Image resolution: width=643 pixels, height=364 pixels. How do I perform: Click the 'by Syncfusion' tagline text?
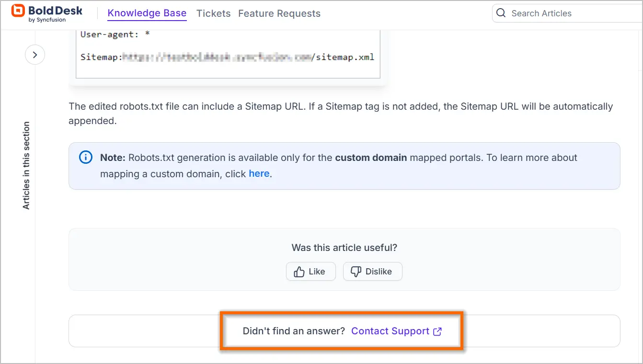point(47,20)
